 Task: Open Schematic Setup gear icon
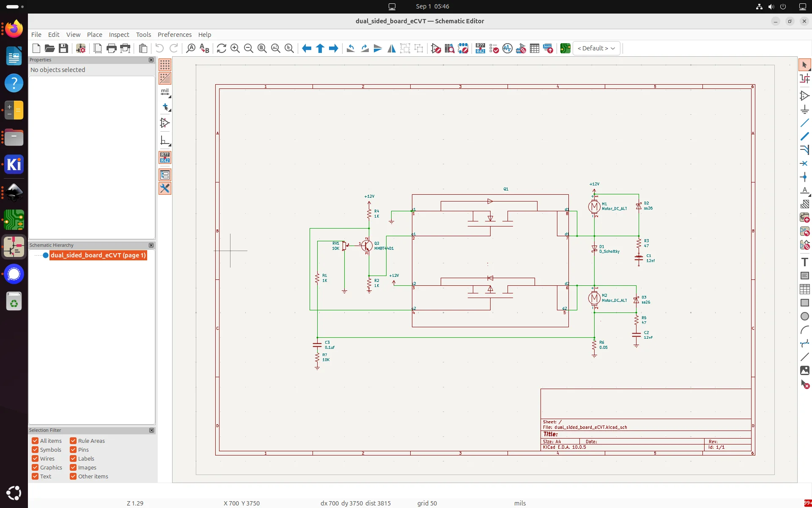[81, 48]
